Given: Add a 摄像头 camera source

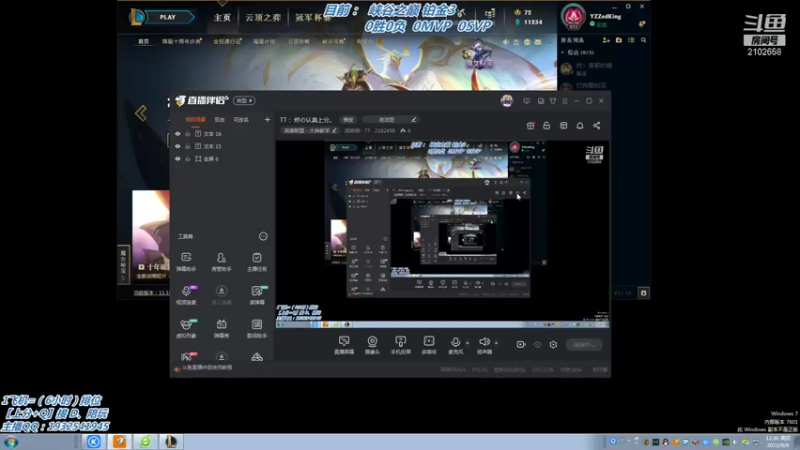Looking at the screenshot, I should coord(372,345).
